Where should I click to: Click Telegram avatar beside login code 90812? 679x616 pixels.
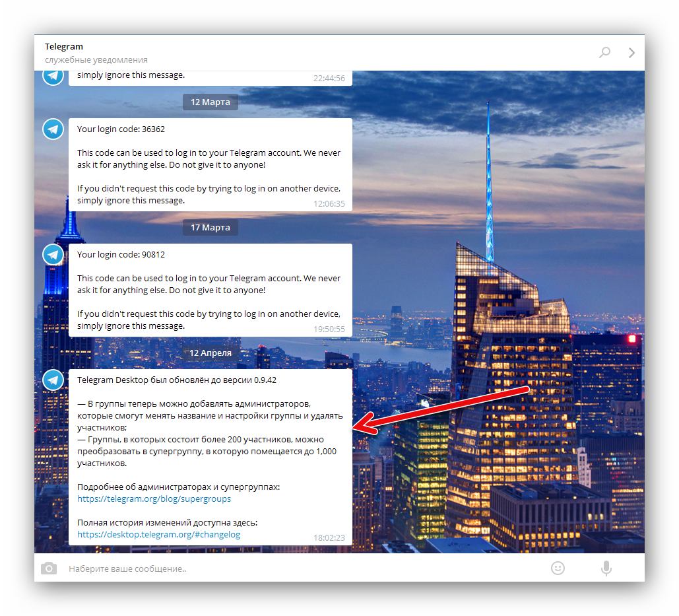click(53, 254)
